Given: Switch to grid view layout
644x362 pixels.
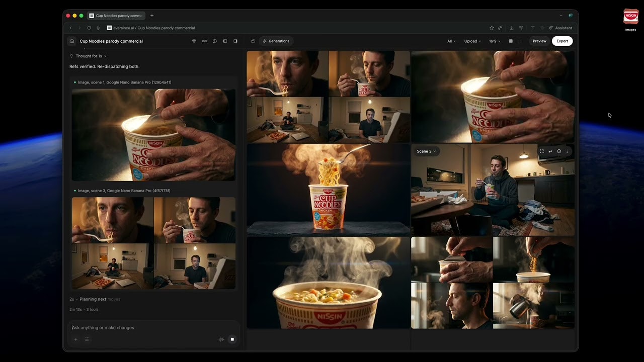Looking at the screenshot, I should (511, 41).
